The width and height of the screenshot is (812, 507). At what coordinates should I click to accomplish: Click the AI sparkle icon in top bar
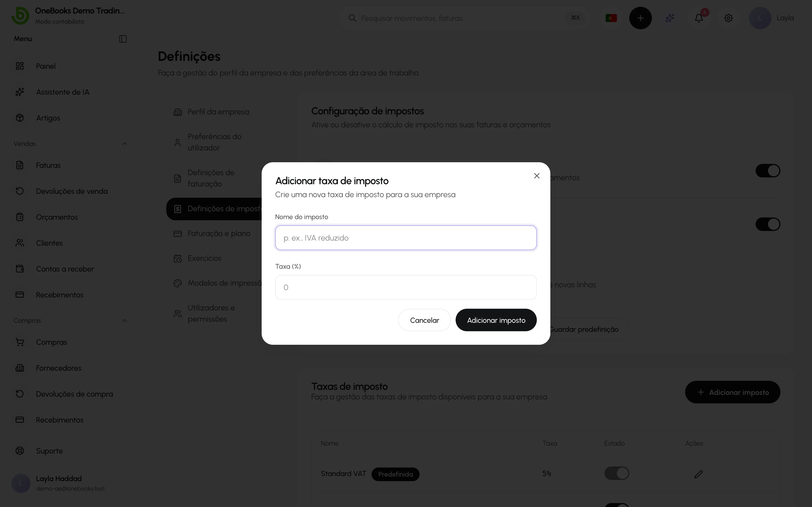670,18
